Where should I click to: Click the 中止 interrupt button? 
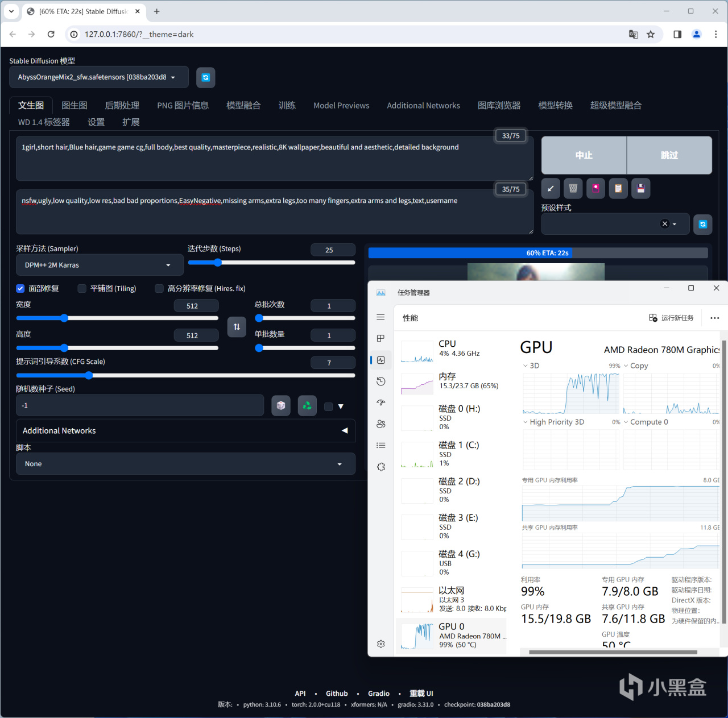click(584, 155)
